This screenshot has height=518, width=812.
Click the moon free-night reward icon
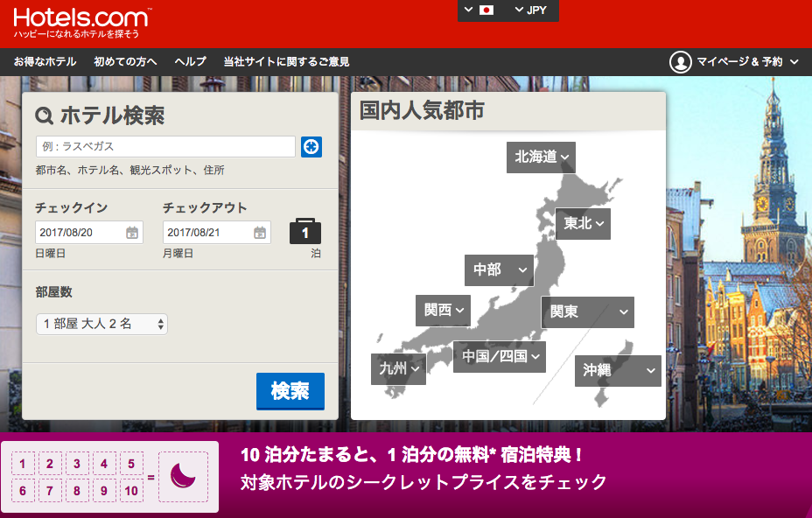[x=184, y=477]
